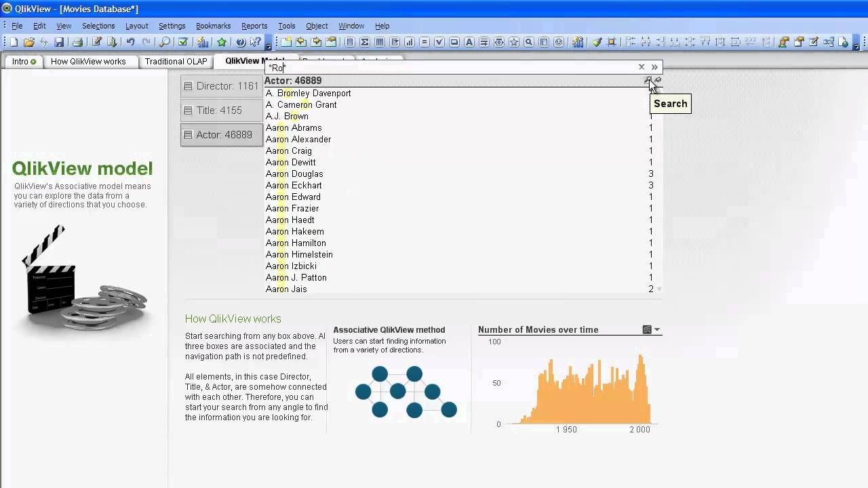The image size is (868, 488).
Task: Click the search magnifier icon in Actor list
Action: 648,81
